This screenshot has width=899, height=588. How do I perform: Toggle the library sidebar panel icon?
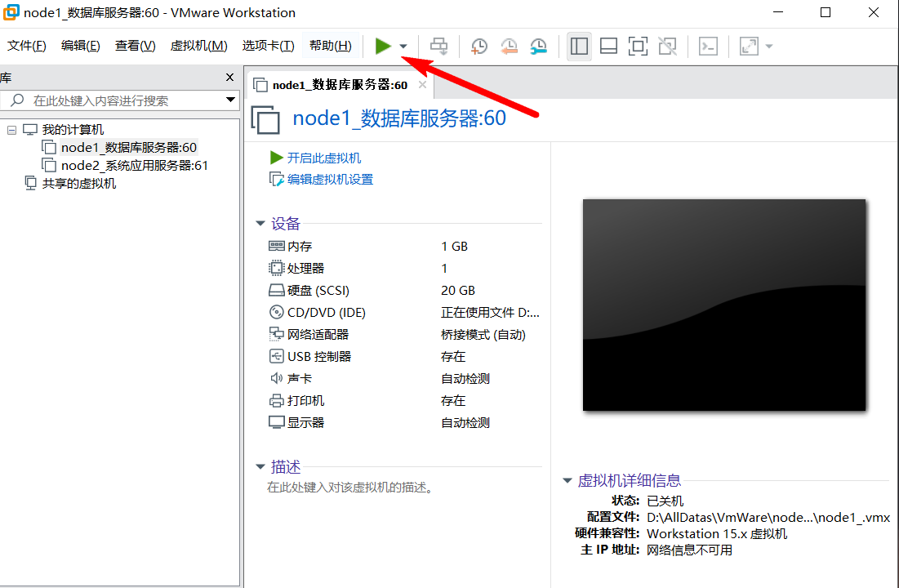pos(579,47)
